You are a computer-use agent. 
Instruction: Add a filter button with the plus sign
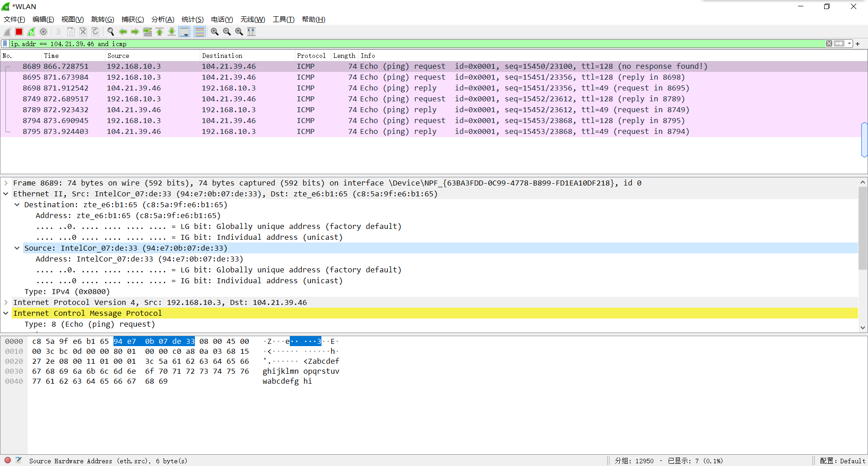(x=858, y=43)
